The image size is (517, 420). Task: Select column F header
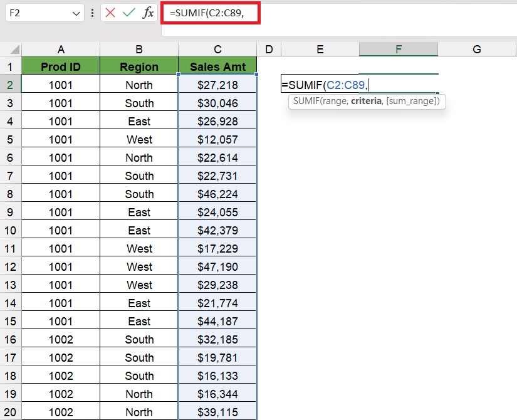pyautogui.click(x=399, y=49)
